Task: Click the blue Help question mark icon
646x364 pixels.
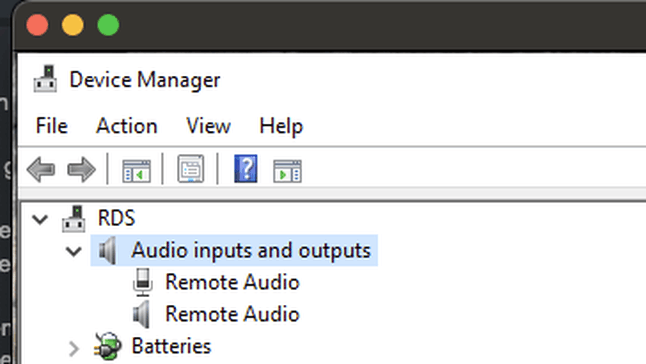Action: tap(246, 168)
